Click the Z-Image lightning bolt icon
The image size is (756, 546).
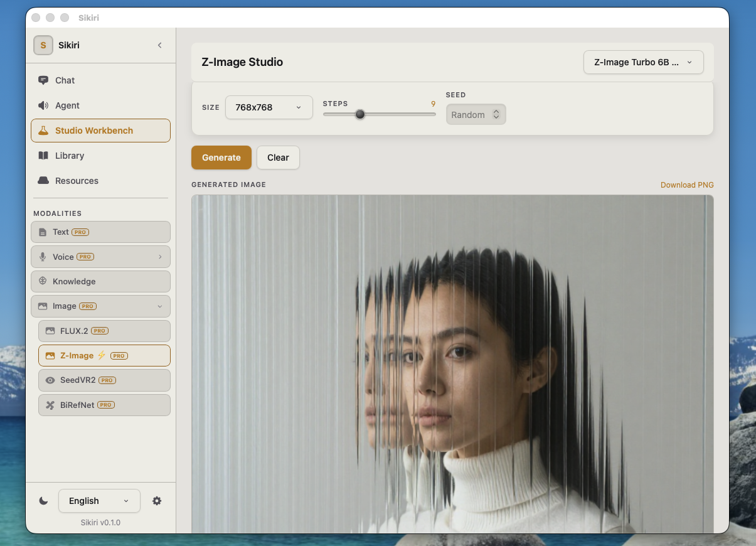[x=101, y=355]
